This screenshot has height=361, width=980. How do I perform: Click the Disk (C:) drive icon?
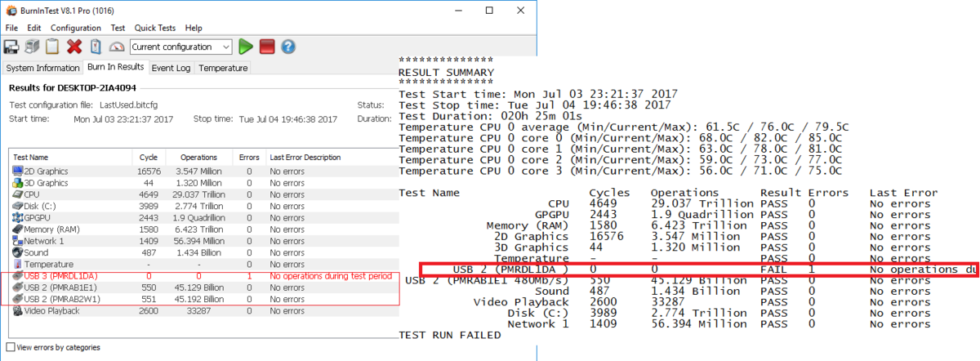17,207
